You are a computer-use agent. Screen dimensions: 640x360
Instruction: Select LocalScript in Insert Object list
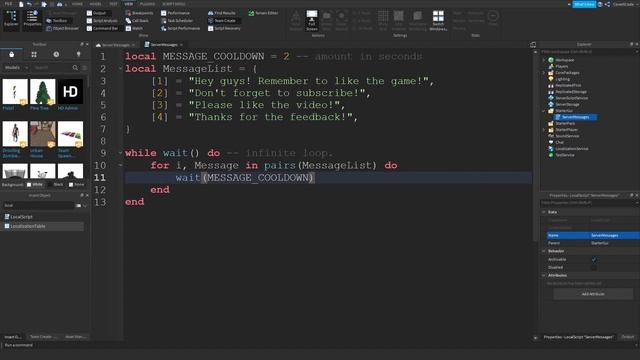click(43, 217)
